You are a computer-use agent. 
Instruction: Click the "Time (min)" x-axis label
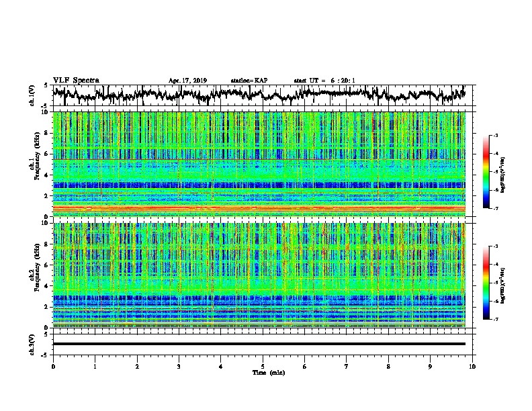point(269,373)
